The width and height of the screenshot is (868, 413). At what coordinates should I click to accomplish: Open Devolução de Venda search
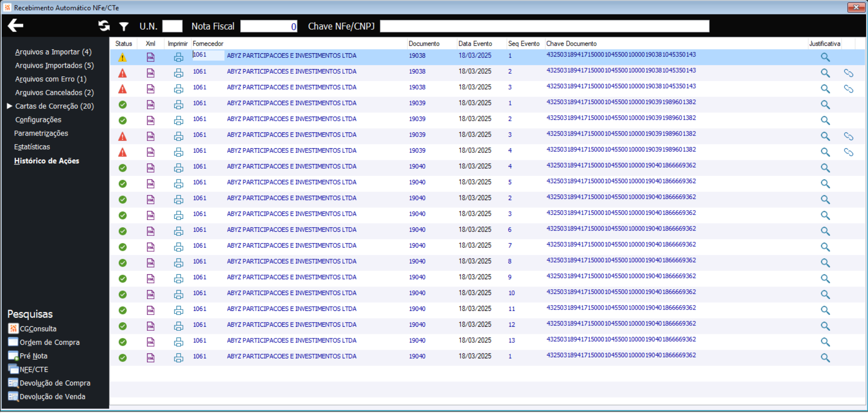pyautogui.click(x=47, y=396)
